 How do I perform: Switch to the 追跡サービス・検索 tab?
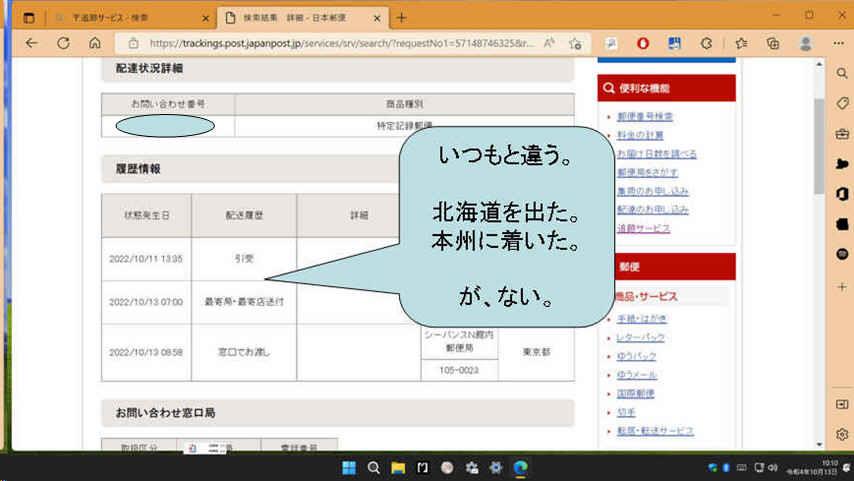click(129, 18)
